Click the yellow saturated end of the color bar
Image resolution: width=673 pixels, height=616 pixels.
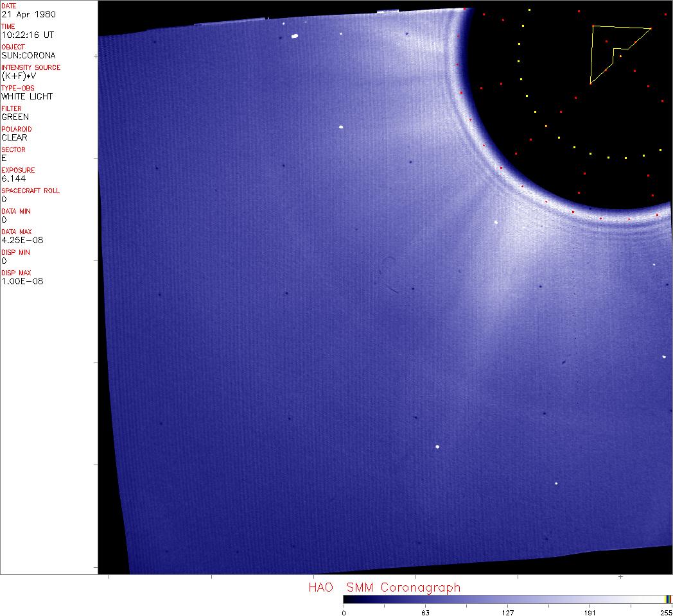click(667, 599)
